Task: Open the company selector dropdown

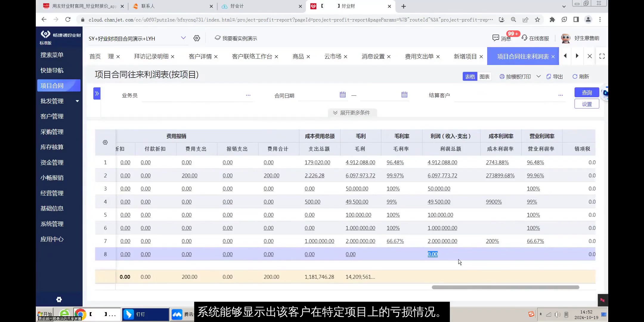Action: tap(183, 38)
